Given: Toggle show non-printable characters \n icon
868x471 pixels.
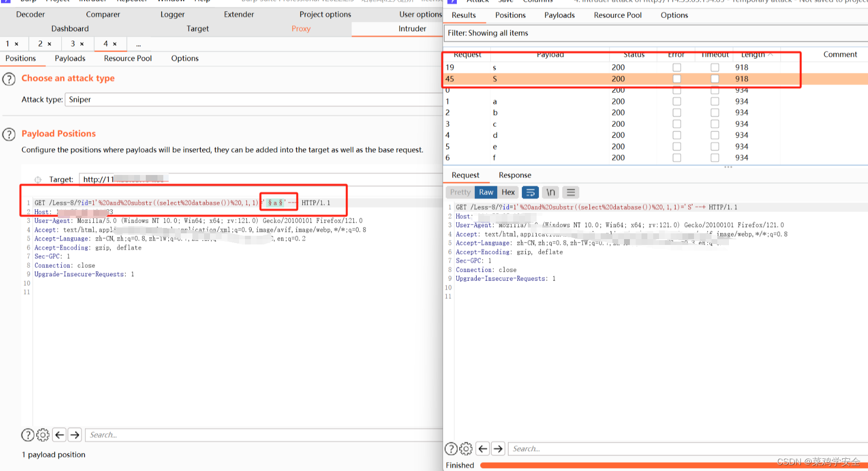Looking at the screenshot, I should click(x=550, y=192).
